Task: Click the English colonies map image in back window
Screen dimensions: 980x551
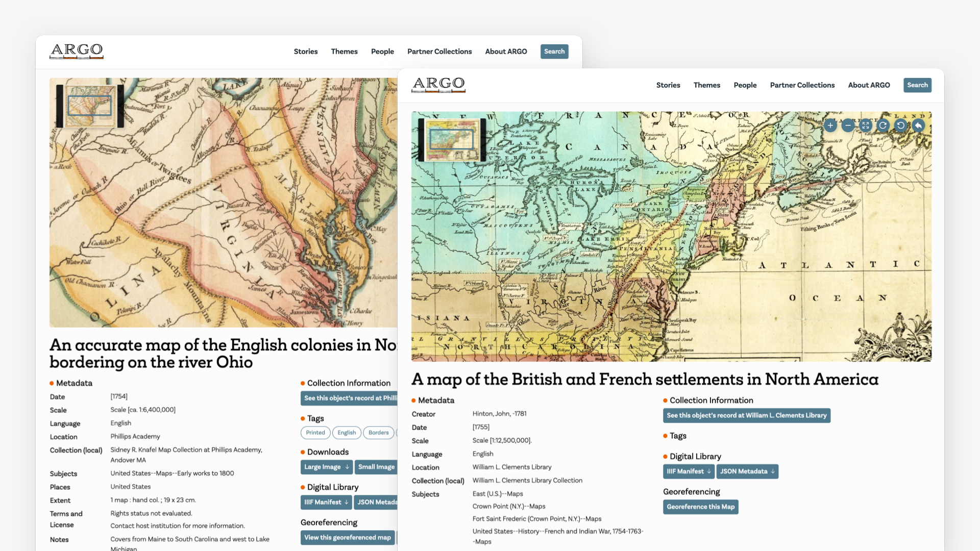Action: pos(223,203)
